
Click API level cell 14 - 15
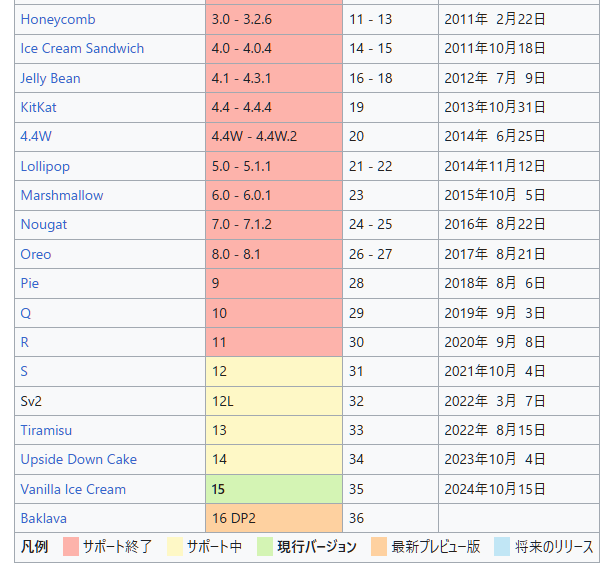point(390,48)
